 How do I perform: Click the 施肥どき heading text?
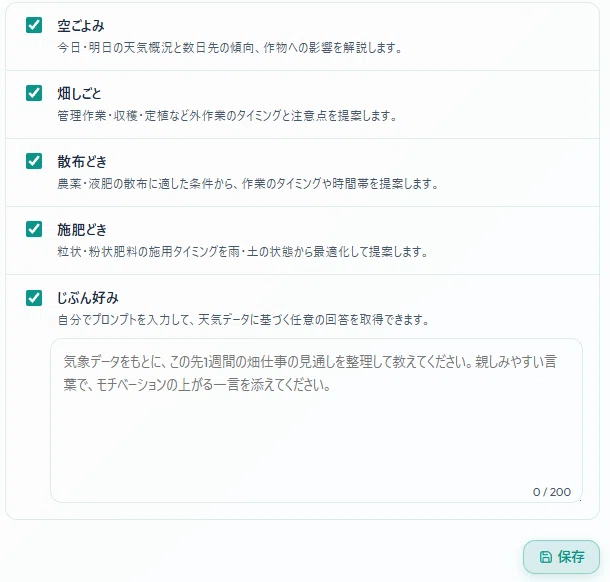click(82, 230)
